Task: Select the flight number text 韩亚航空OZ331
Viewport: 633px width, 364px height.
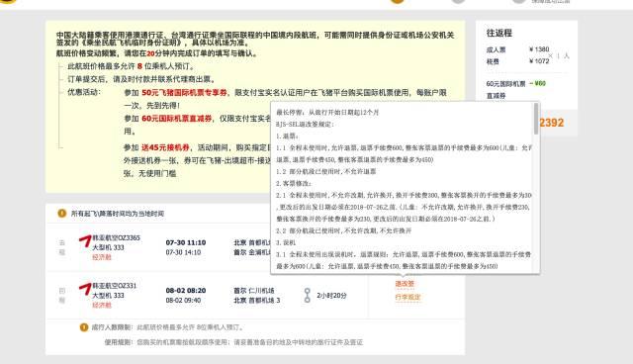Action: (x=115, y=285)
